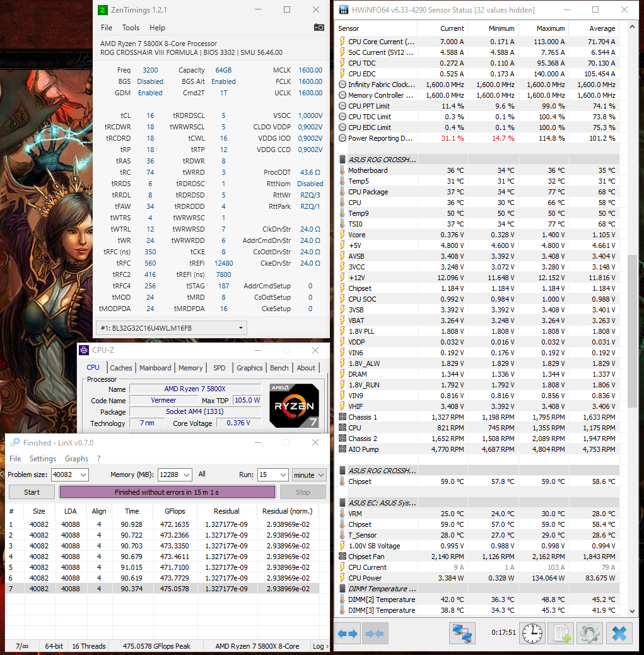The height and width of the screenshot is (655, 644).
Task: Click LinX title bar app icon
Action: coord(15,442)
